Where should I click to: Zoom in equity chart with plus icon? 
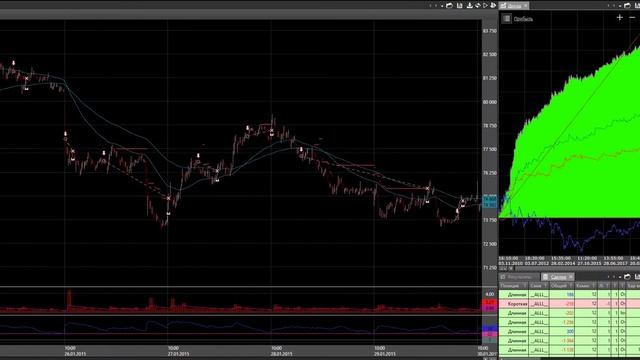pos(620,17)
